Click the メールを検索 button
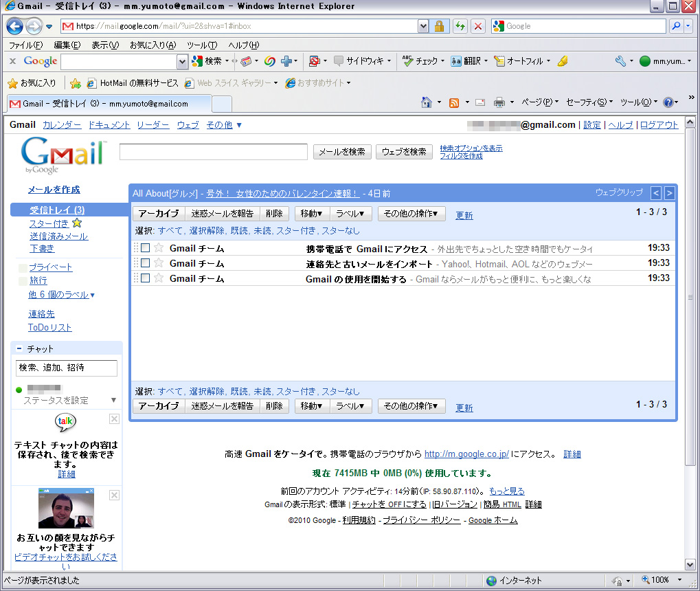 342,152
